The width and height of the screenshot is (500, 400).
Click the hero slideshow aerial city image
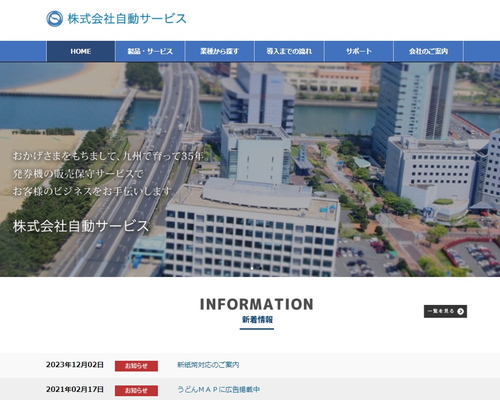[250, 169]
